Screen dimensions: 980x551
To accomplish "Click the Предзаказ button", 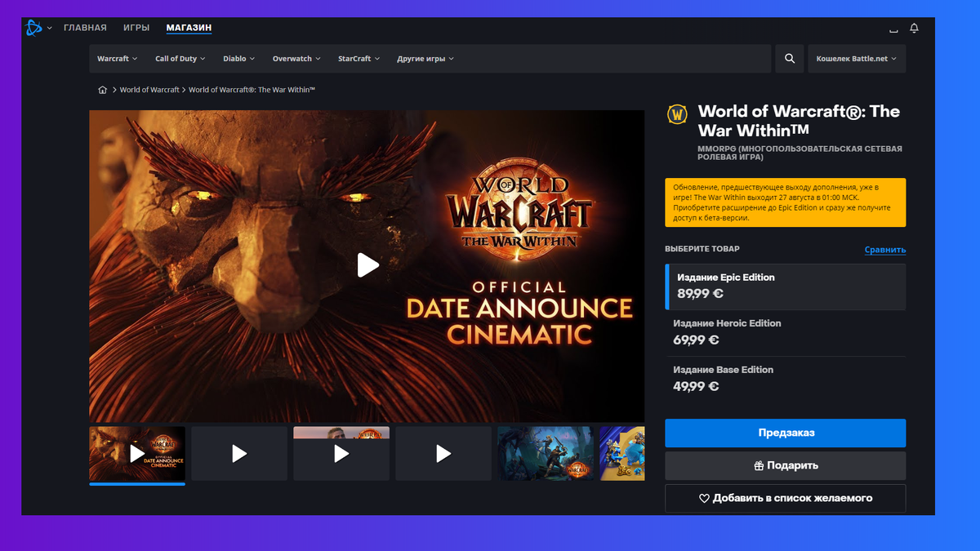I will point(785,433).
